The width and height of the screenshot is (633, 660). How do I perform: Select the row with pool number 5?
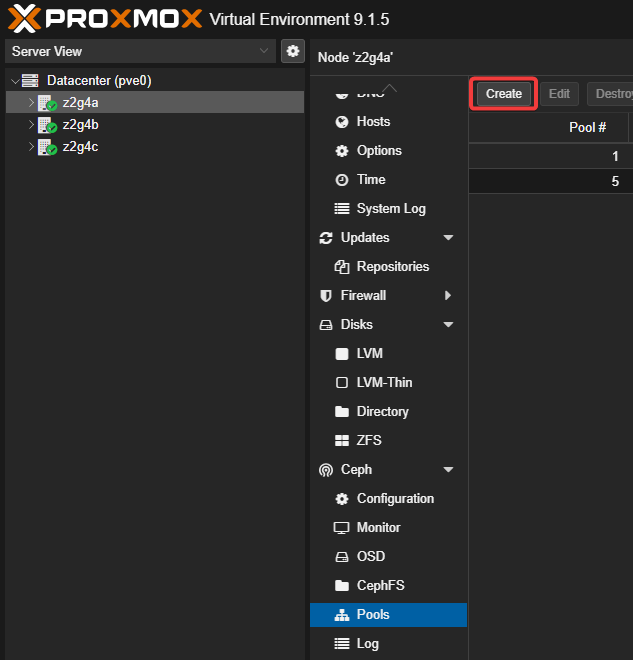click(550, 181)
